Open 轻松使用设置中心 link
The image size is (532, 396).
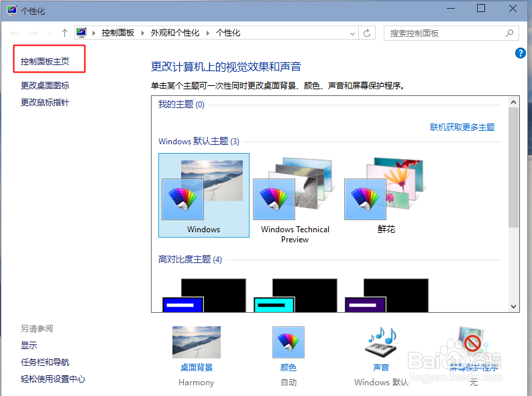(x=53, y=379)
